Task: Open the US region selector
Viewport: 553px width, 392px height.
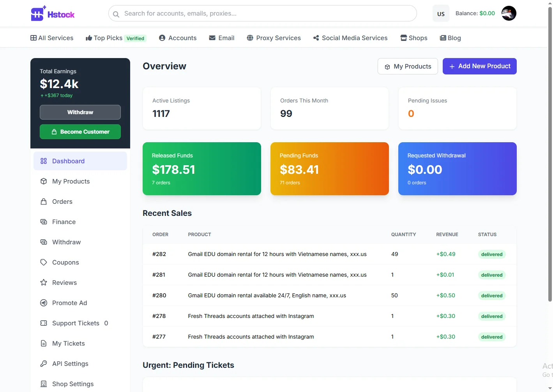Action: coord(441,14)
